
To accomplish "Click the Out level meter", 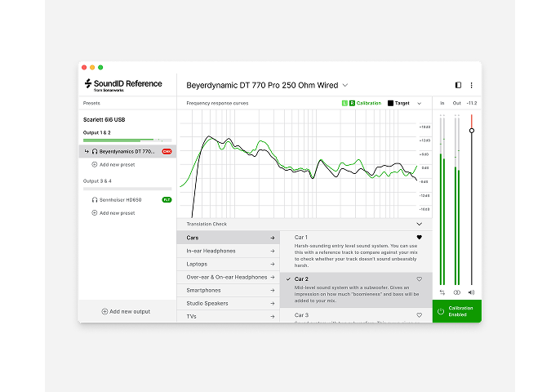I will click(x=457, y=200).
